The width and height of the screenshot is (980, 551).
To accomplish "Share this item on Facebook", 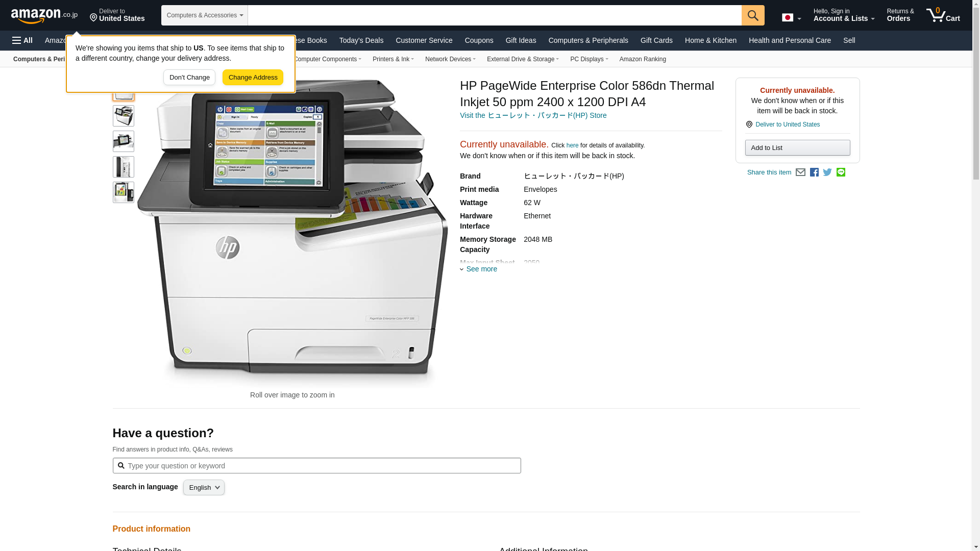I will 814,172.
